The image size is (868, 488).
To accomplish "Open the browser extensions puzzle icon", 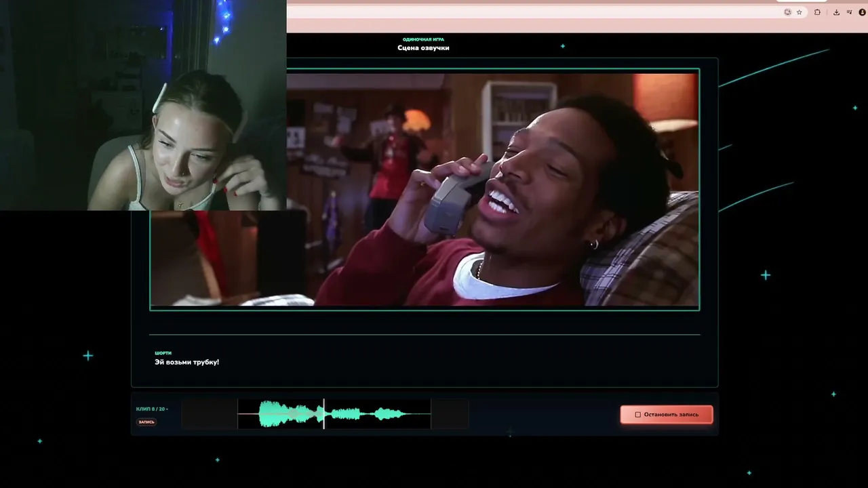I will click(x=817, y=12).
